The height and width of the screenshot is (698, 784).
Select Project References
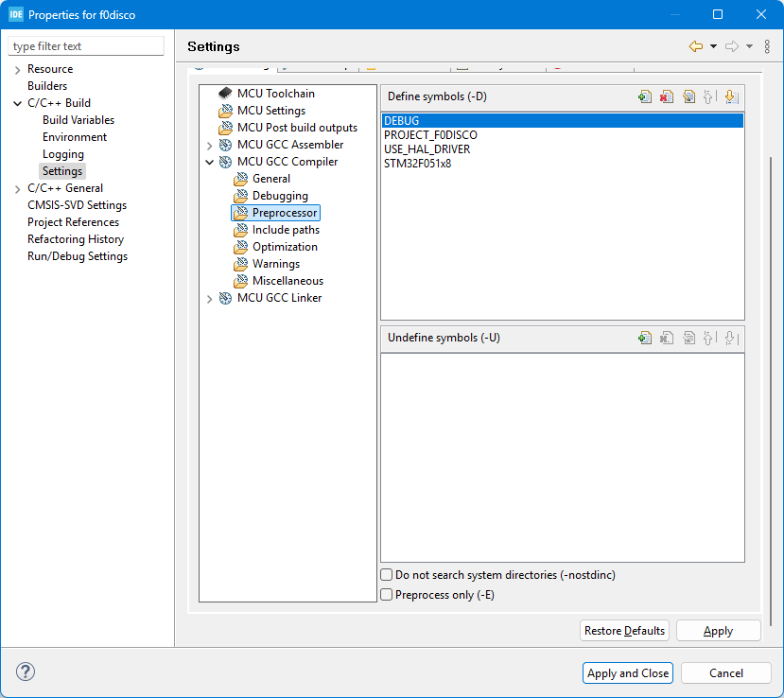(73, 222)
